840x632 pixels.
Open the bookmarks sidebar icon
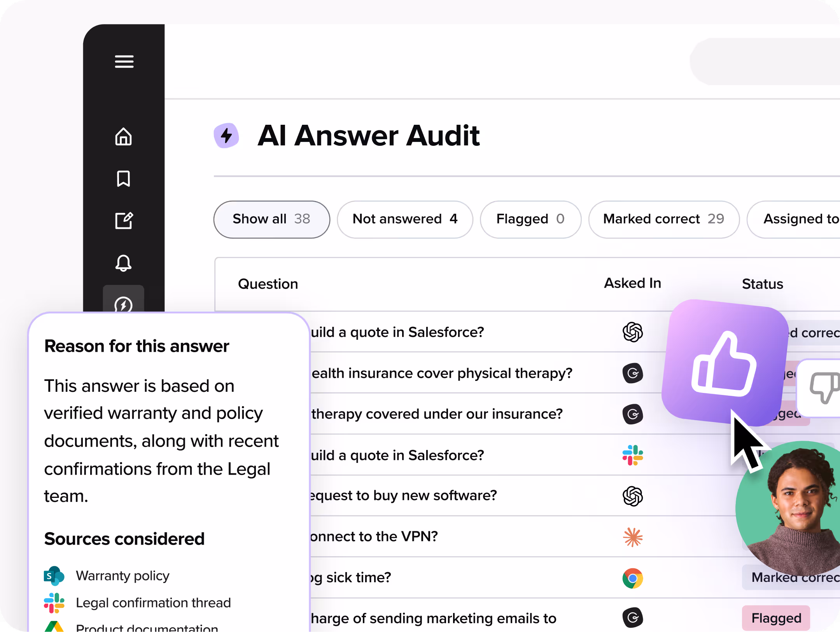point(124,178)
